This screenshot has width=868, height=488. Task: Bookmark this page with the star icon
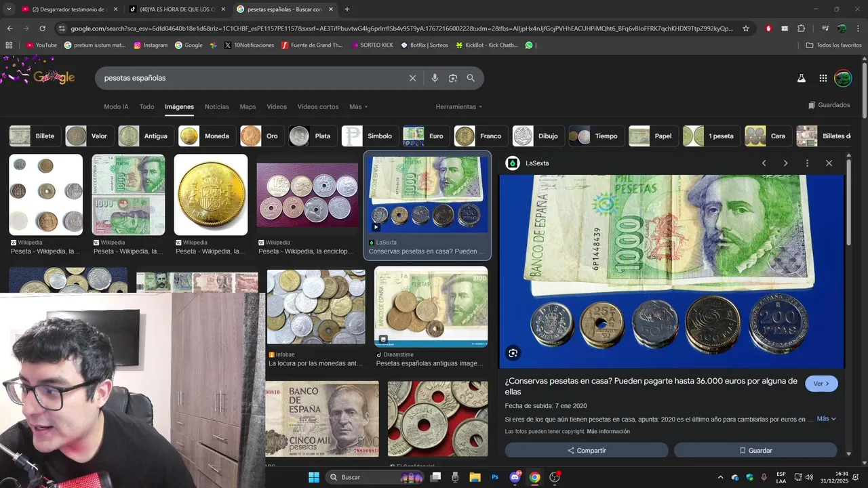(746, 28)
